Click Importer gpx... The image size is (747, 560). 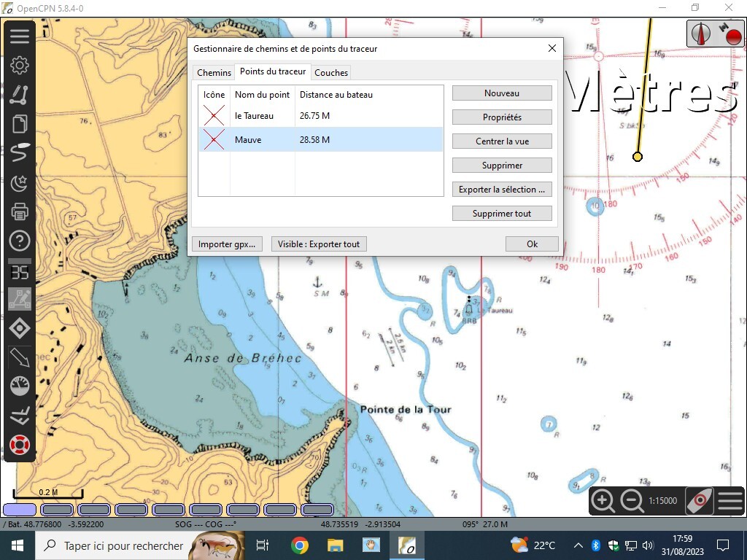227,244
